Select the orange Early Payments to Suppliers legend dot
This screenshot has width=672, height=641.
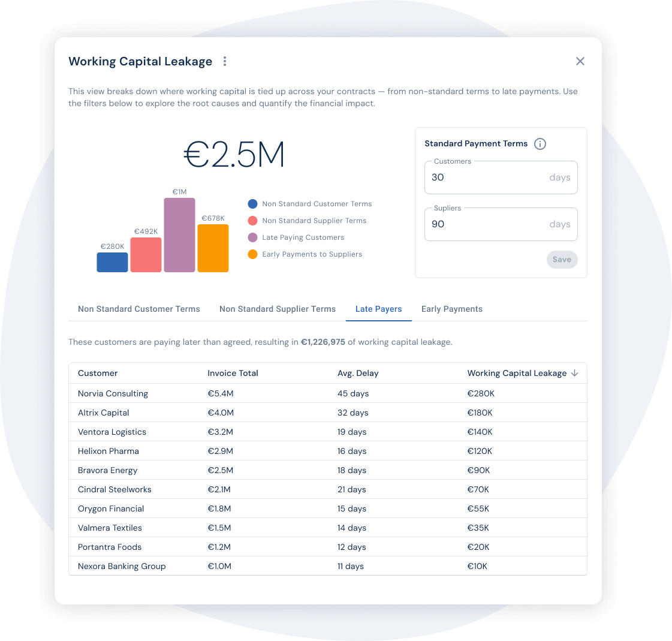pyautogui.click(x=253, y=254)
